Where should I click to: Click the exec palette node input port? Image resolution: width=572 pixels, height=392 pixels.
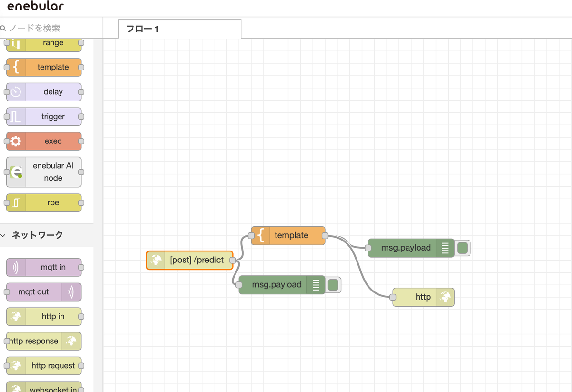pos(7,141)
